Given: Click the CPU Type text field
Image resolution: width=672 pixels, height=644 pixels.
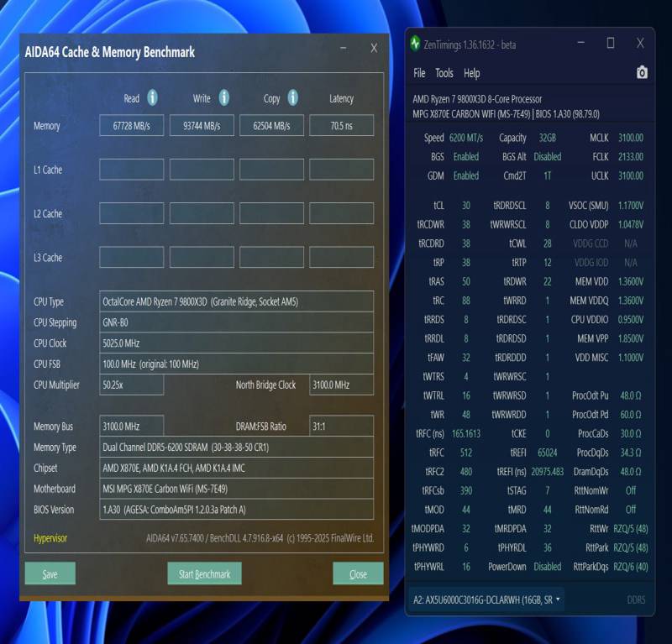Looking at the screenshot, I should [x=236, y=301].
